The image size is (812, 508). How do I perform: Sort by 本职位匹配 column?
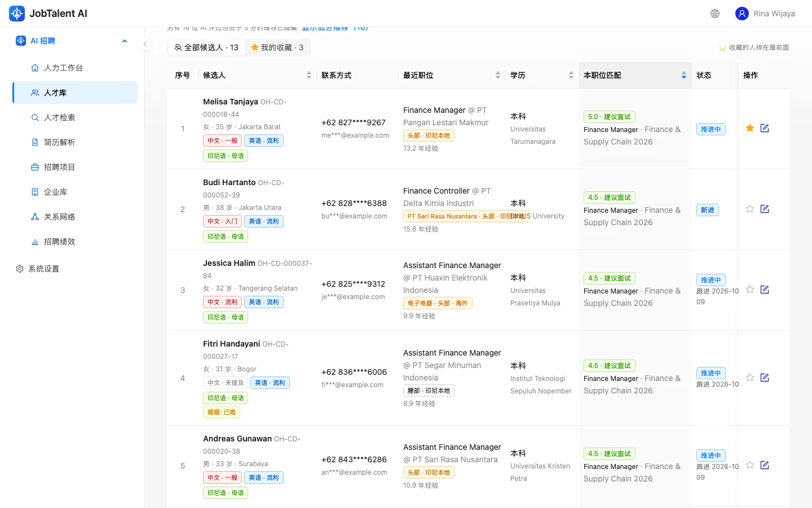point(684,75)
